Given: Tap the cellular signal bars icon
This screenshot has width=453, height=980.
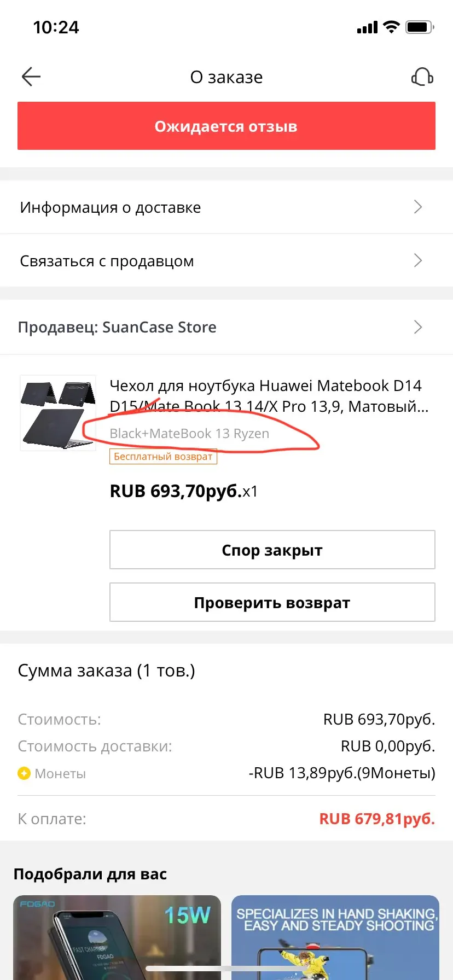Looking at the screenshot, I should (367, 27).
